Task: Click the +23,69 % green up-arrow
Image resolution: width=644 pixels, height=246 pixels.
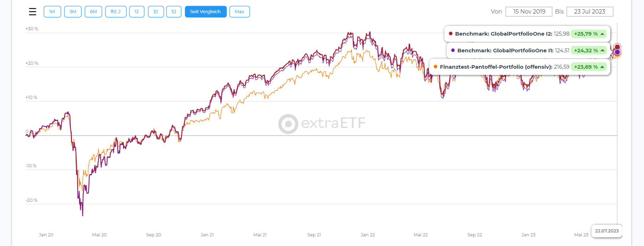Action: (x=602, y=67)
